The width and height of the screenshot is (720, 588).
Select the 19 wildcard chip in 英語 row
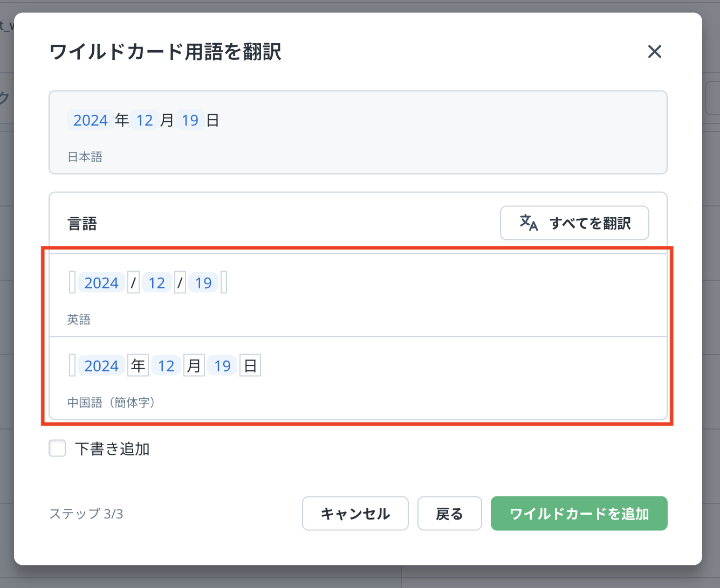click(203, 282)
